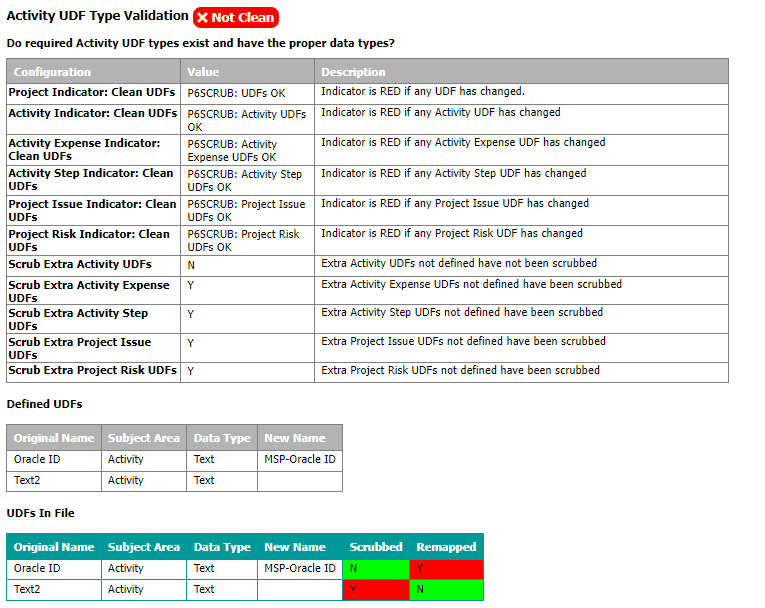765x608 pixels.
Task: Click the P6SCRUB: Activity Step UDFs OK value
Action: (244, 180)
